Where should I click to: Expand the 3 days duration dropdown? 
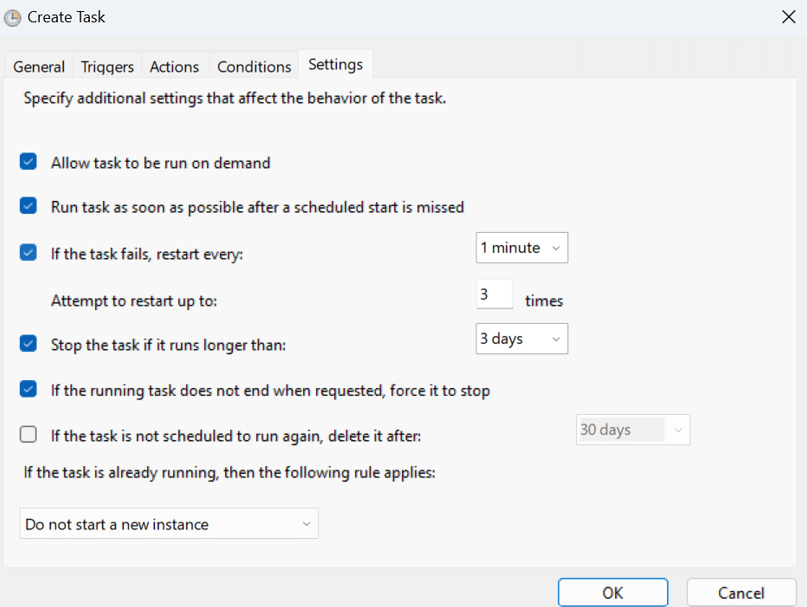[521, 339]
